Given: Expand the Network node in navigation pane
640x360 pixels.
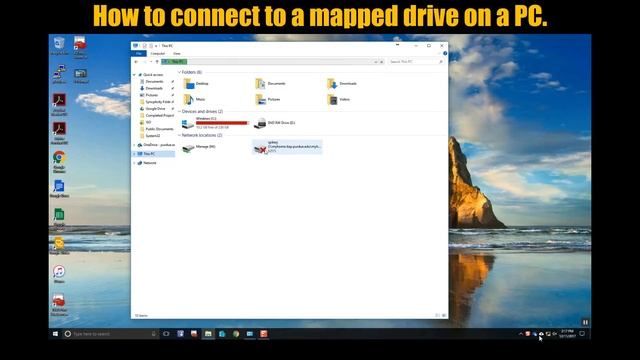Looking at the screenshot, I should click(134, 163).
